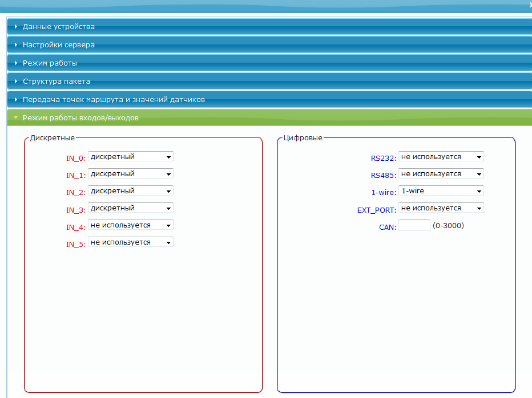
Task: Open the IN_5 mode dropdown
Action: click(131, 242)
